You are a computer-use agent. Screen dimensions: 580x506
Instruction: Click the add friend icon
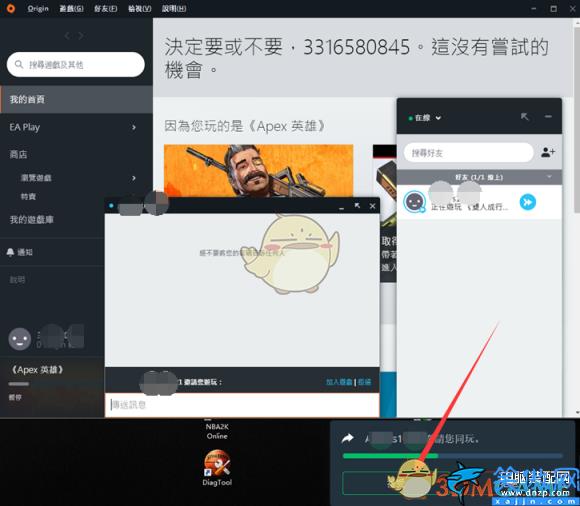click(x=548, y=152)
